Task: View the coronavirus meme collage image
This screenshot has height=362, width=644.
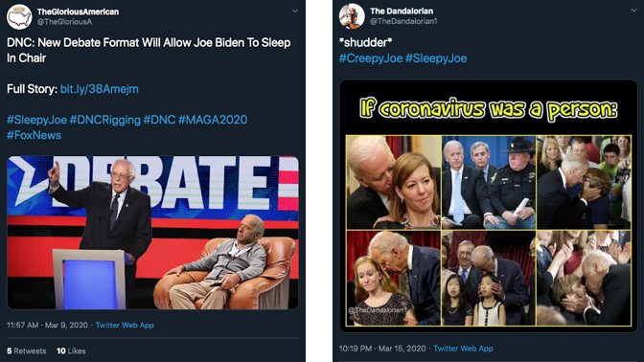Action: pos(488,206)
